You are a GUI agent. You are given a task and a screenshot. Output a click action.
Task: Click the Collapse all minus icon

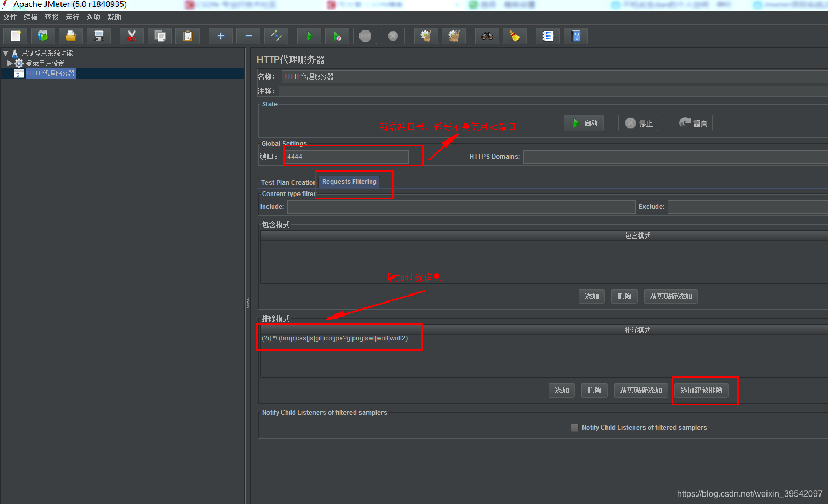248,36
